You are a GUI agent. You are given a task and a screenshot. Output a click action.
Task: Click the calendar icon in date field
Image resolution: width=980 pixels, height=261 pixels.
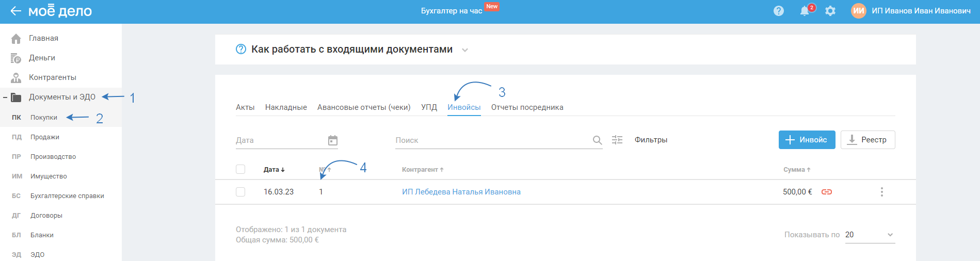[x=333, y=140]
